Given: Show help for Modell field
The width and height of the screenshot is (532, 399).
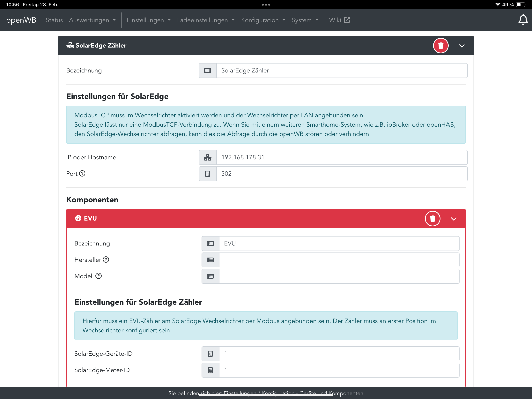Looking at the screenshot, I should click(x=99, y=276).
